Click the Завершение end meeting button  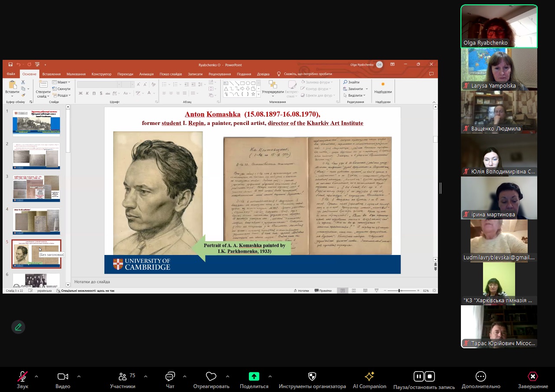pyautogui.click(x=533, y=380)
